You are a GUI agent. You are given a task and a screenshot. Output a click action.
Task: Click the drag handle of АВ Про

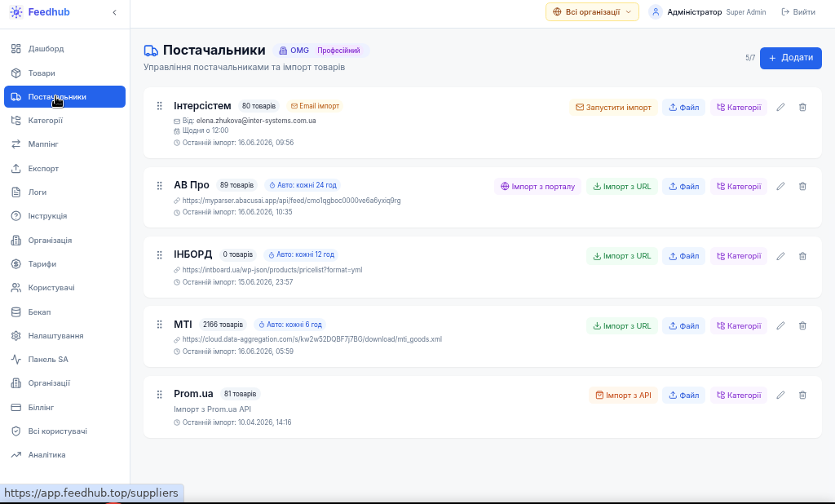coord(159,185)
